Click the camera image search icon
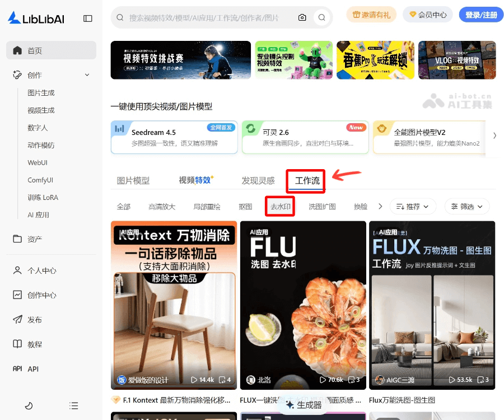The image size is (504, 420). tap(302, 17)
